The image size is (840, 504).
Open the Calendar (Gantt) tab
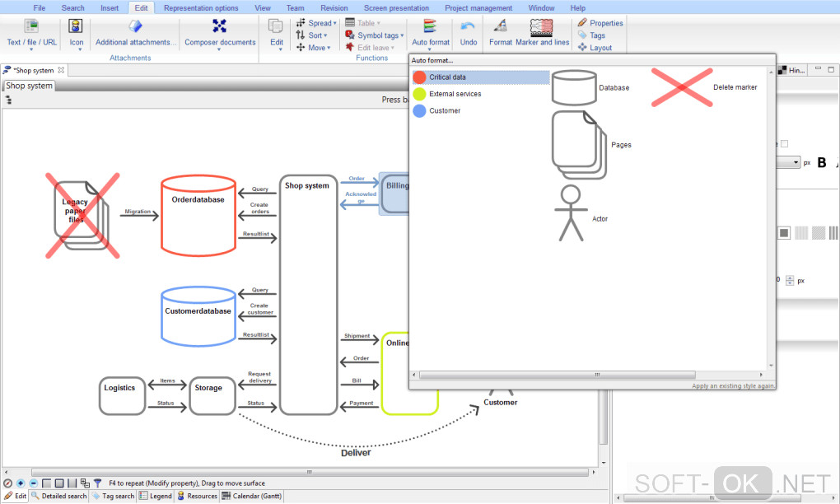[x=251, y=496]
